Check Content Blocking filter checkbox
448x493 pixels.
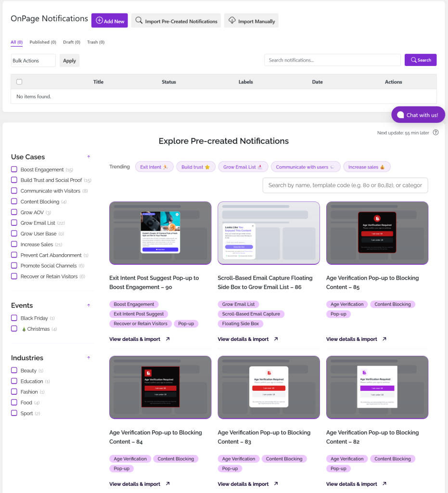(14, 201)
